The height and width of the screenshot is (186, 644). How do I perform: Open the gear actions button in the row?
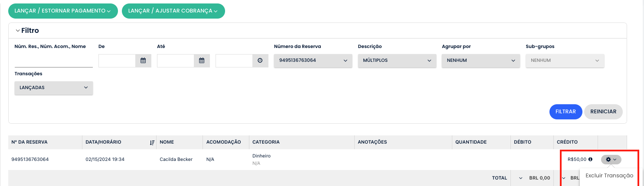[x=611, y=160]
